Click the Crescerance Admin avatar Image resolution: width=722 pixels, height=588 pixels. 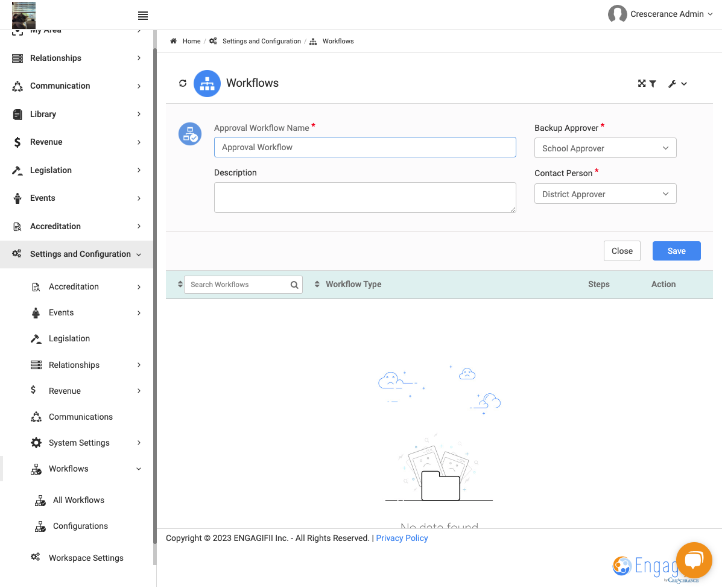point(617,14)
